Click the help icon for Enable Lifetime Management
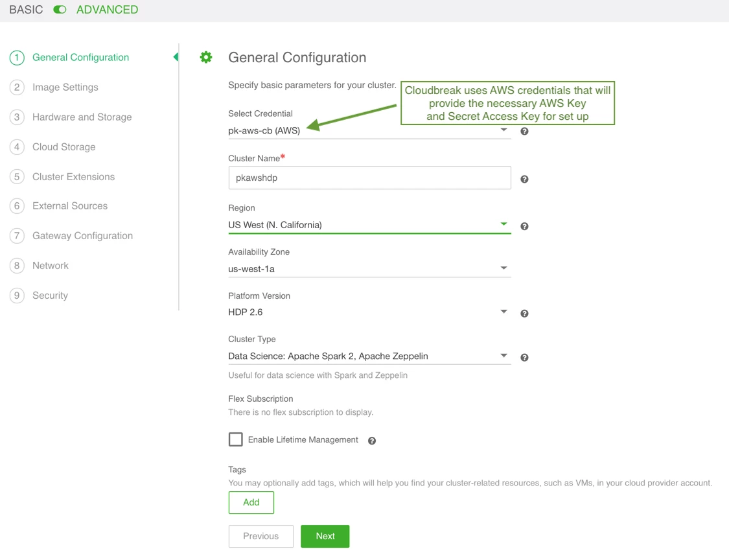The width and height of the screenshot is (729, 560). pos(371,441)
